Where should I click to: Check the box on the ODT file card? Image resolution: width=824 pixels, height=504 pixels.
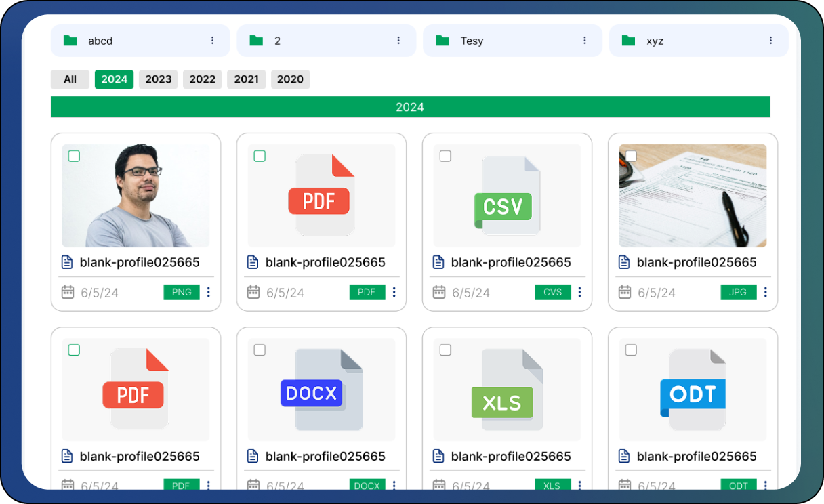click(x=631, y=350)
